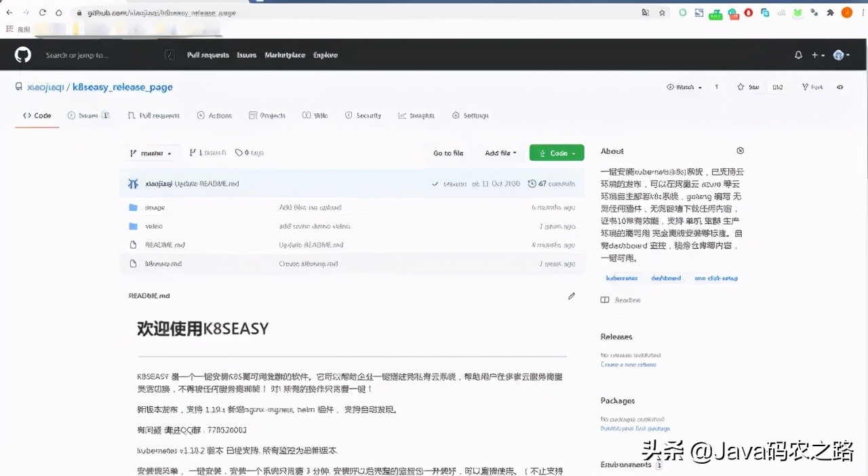
Task: Open the browser extensions puzzle icon
Action: pyautogui.click(x=830, y=12)
